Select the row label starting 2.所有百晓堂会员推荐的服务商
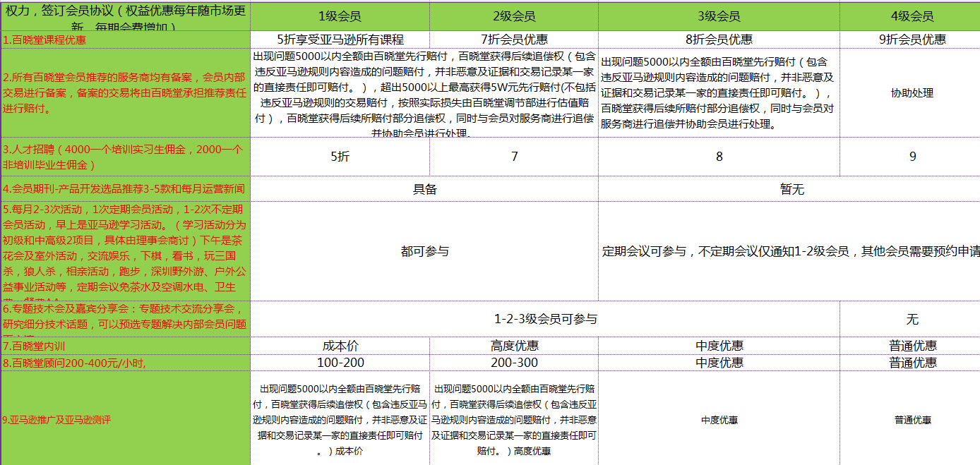This screenshot has width=980, height=465. 126,93
